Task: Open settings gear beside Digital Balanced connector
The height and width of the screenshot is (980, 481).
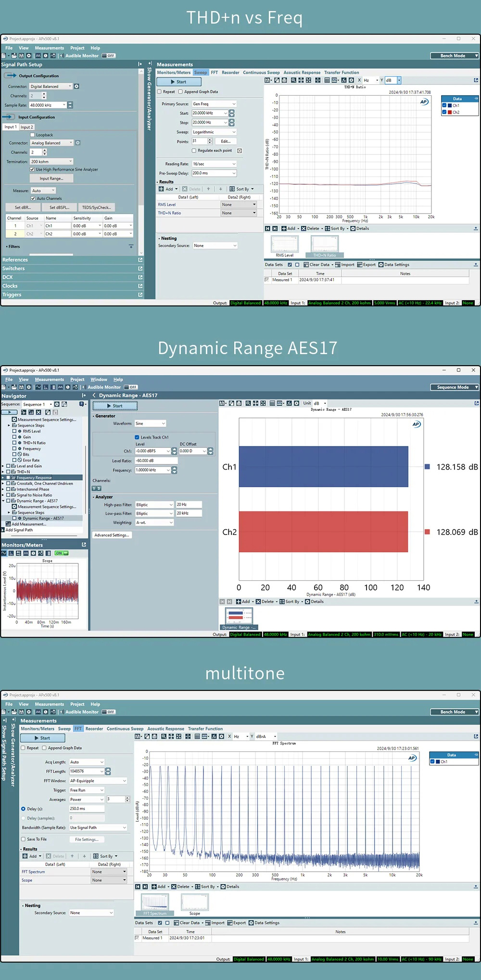Action: (76, 87)
